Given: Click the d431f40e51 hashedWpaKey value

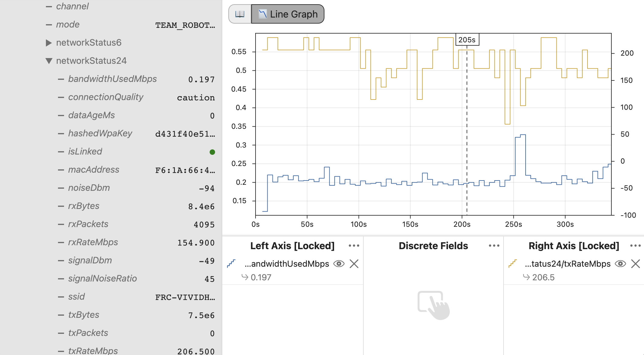Looking at the screenshot, I should pyautogui.click(x=185, y=134).
